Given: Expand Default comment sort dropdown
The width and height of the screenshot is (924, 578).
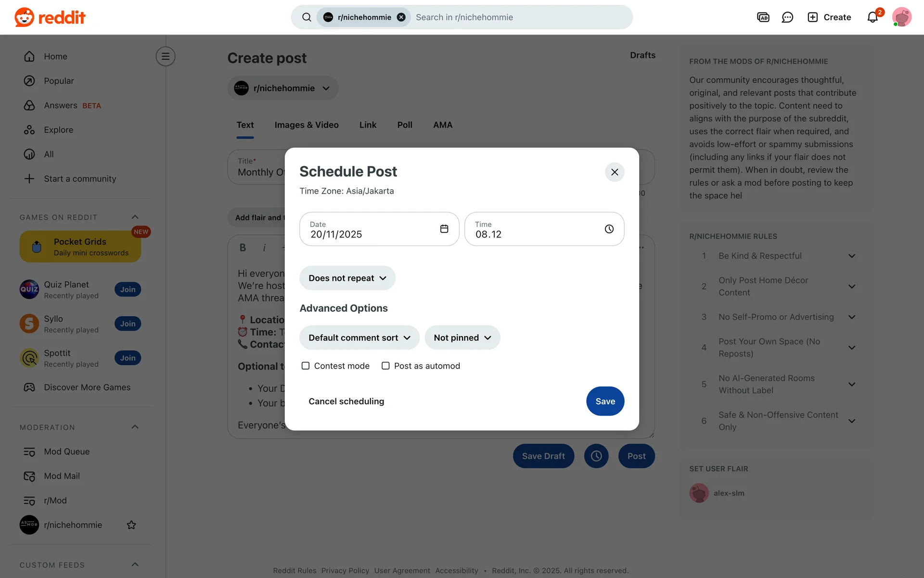Looking at the screenshot, I should coord(359,338).
